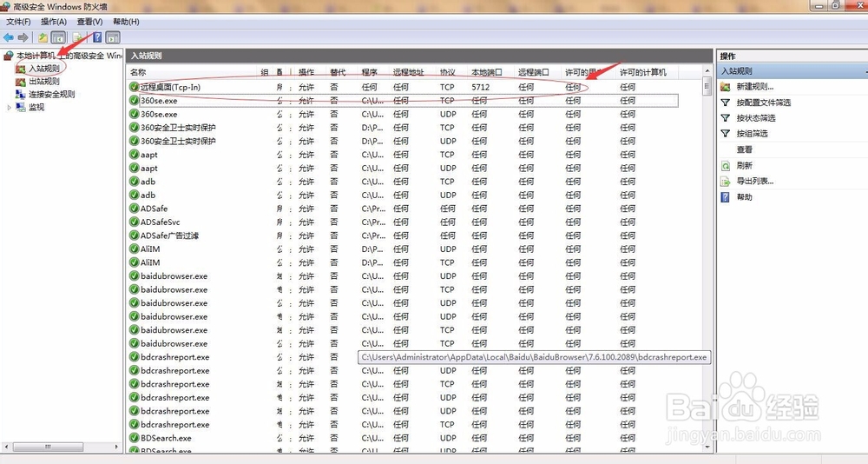The image size is (868, 464).
Task: Click the rules list vertical scrollbar thumb
Action: [707, 87]
